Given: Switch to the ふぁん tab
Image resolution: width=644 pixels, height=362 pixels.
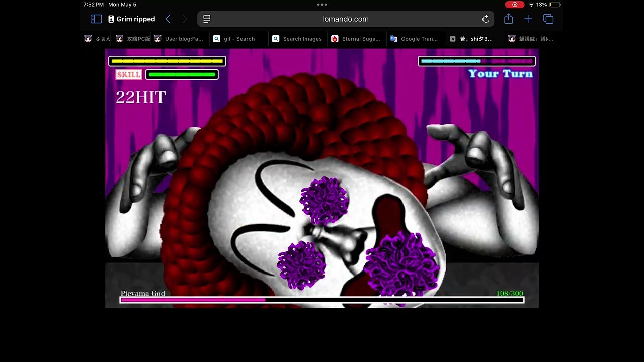Looking at the screenshot, I should point(97,39).
